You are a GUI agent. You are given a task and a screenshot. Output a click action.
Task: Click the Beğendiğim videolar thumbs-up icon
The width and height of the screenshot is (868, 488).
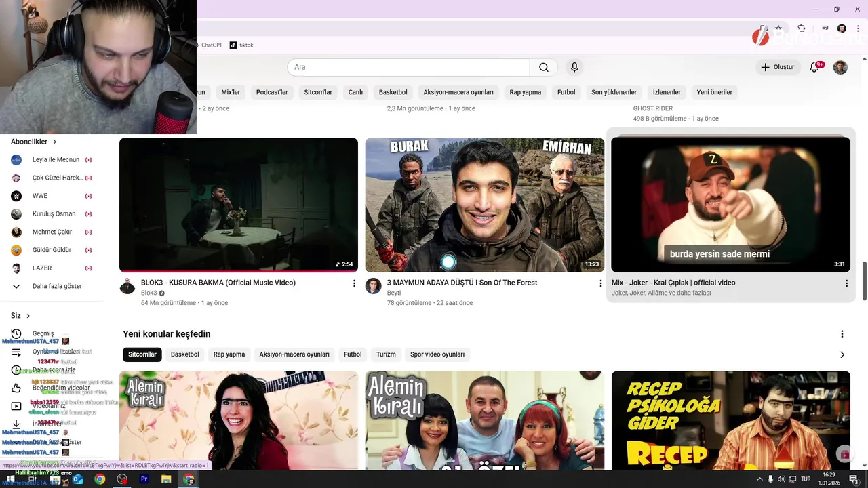coord(16,388)
